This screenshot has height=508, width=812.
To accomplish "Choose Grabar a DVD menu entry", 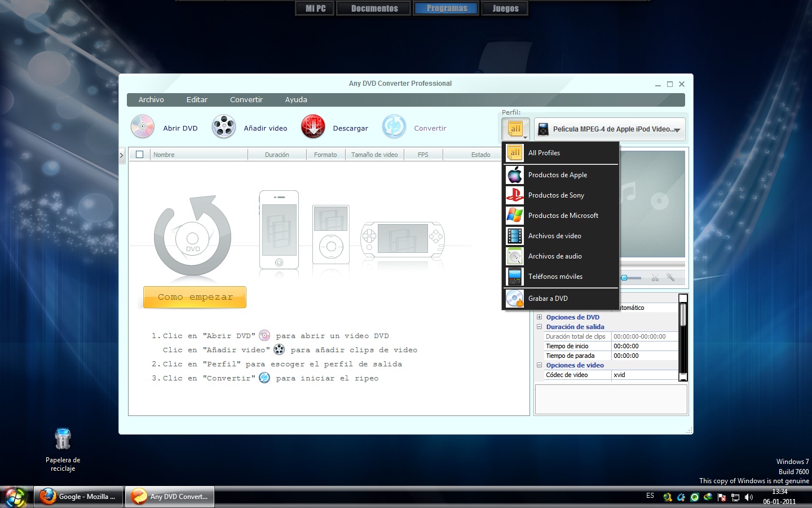I will click(561, 299).
